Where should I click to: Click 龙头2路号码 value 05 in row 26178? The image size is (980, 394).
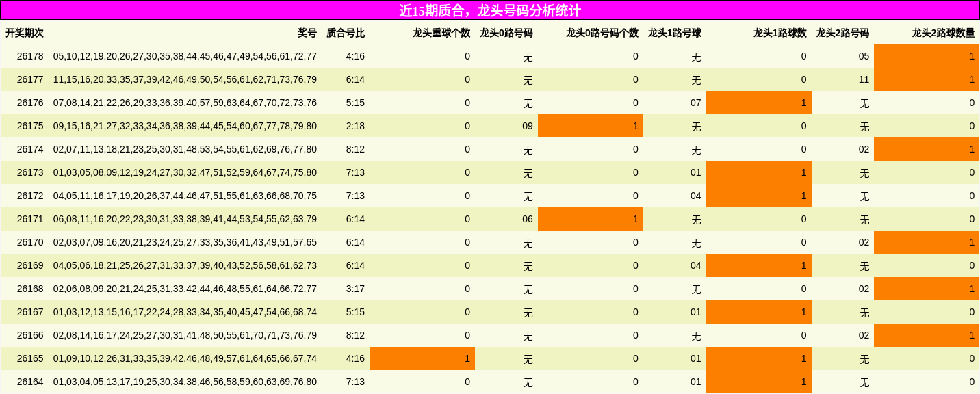[864, 56]
